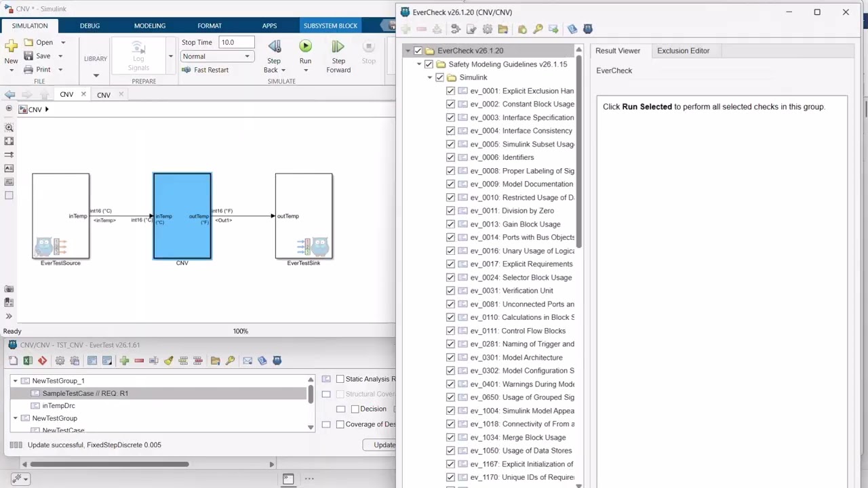
Task: Click EverTest red minus remove icon
Action: point(139,361)
